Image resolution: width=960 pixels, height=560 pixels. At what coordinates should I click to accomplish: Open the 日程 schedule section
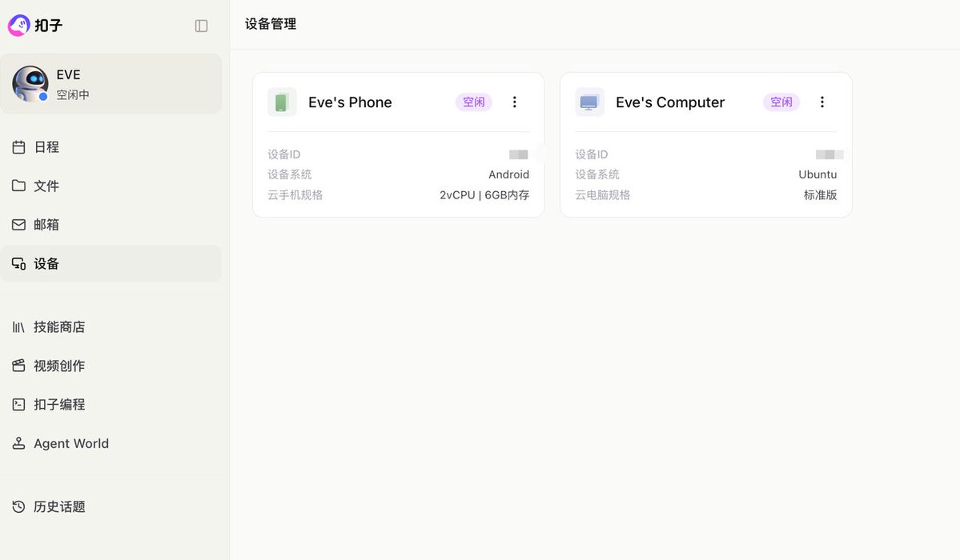point(46,146)
